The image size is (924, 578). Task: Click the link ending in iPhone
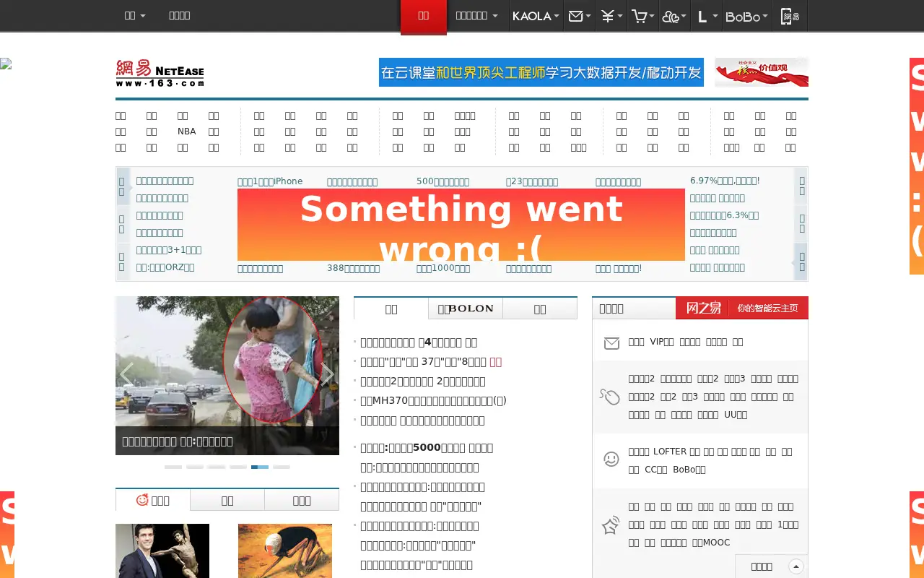[270, 181]
